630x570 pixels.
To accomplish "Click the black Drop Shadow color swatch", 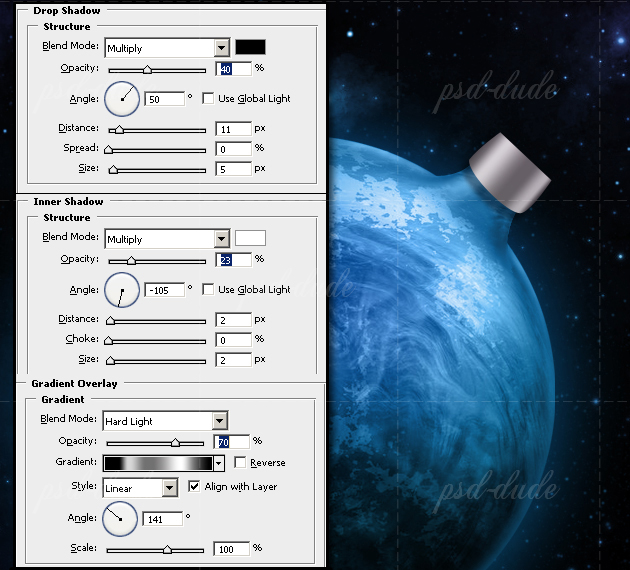I will coord(251,47).
